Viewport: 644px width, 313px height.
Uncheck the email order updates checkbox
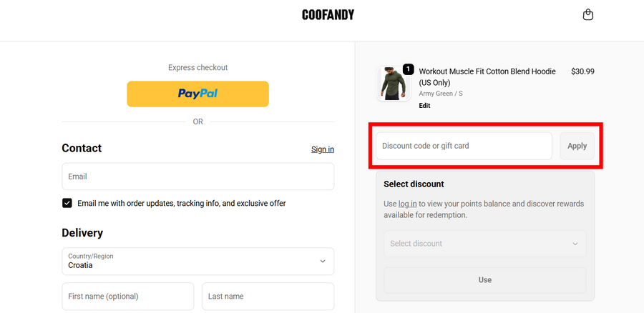(x=67, y=203)
